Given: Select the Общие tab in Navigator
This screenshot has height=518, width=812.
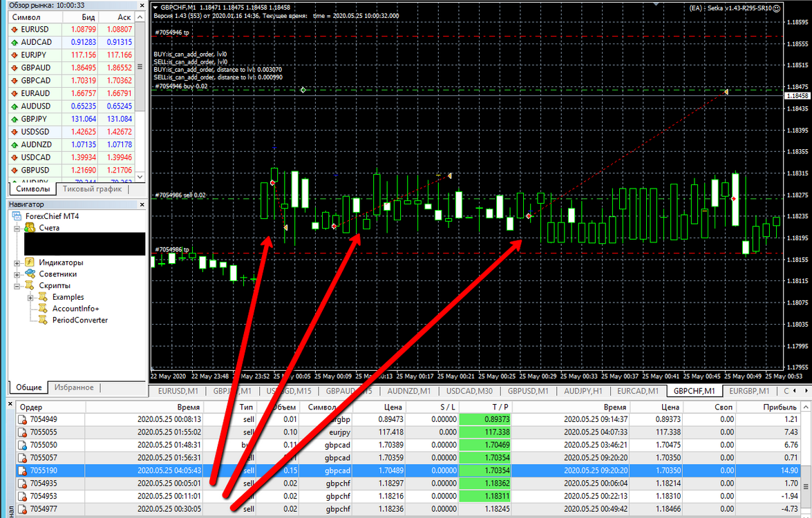Looking at the screenshot, I should coord(28,387).
